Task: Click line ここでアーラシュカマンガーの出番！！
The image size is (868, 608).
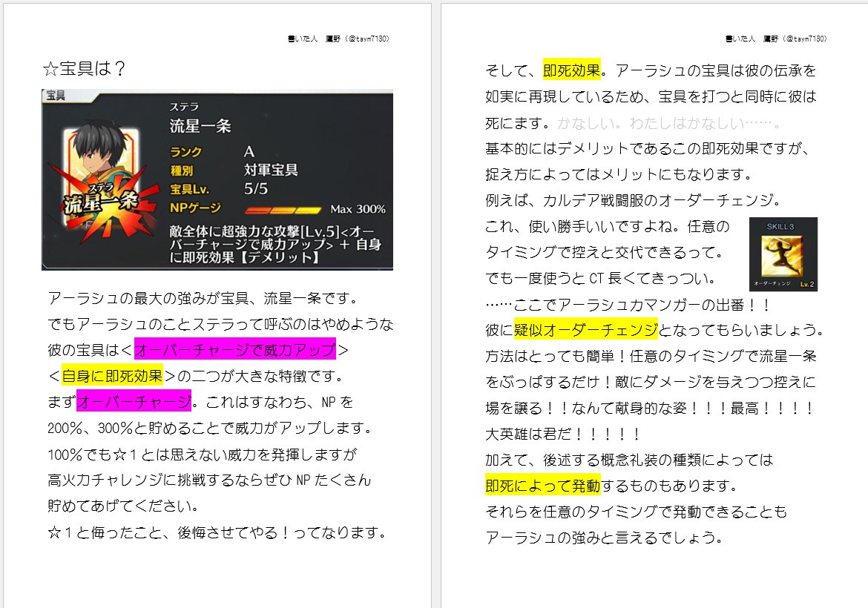Action: 628,304
